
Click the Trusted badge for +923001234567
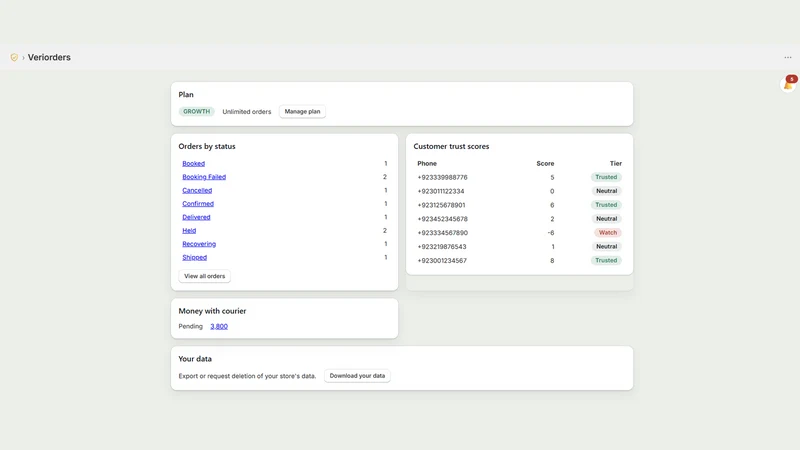coord(606,260)
